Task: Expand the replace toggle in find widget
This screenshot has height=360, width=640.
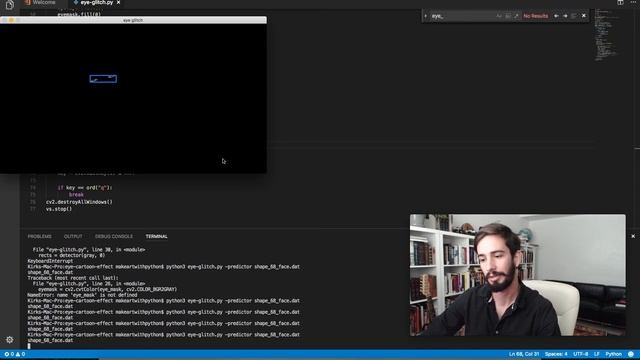Action: pos(425,16)
